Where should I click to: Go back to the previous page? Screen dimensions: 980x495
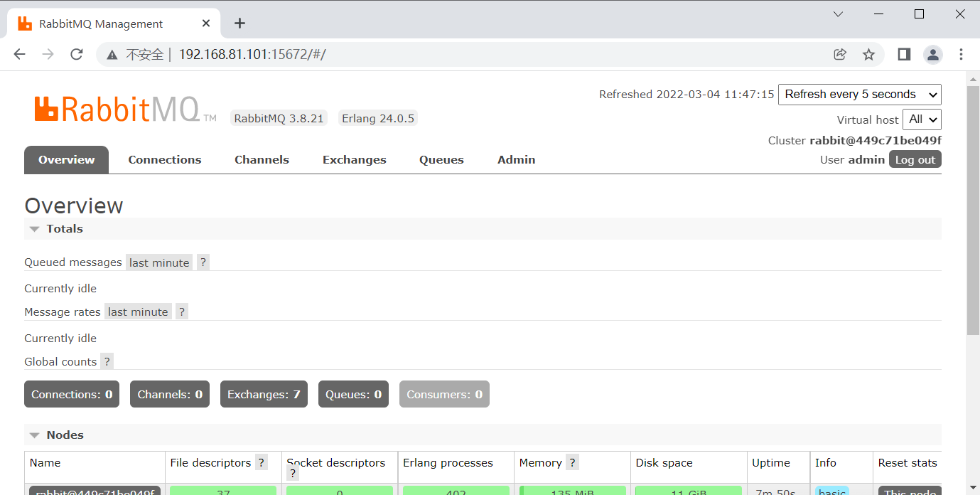pos(19,54)
